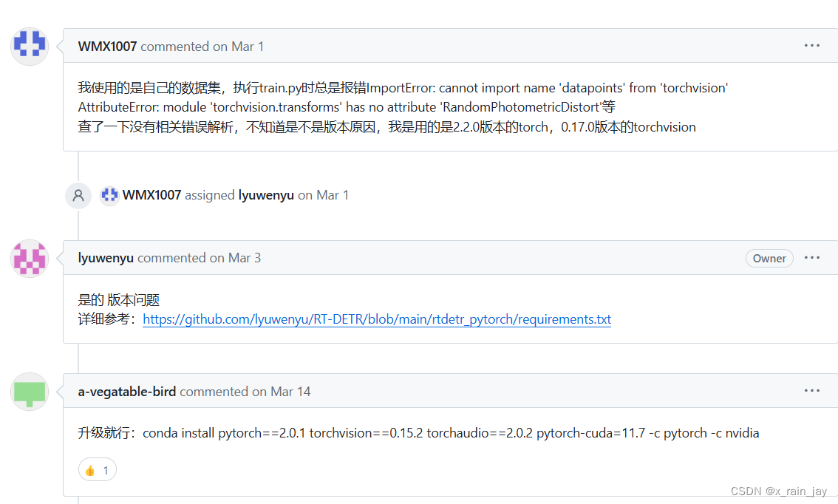Click WMX1007's avatar at the top comment
Image resolution: width=838 pixels, height=504 pixels.
pyautogui.click(x=29, y=45)
